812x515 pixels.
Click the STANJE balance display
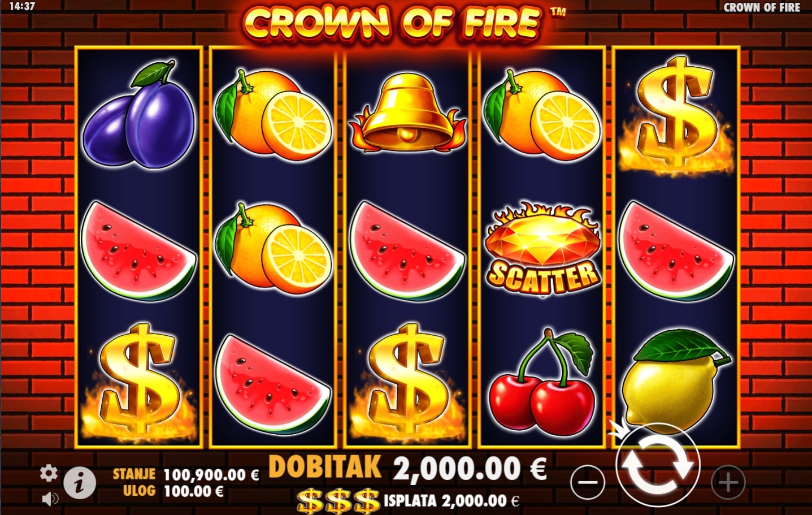click(186, 474)
